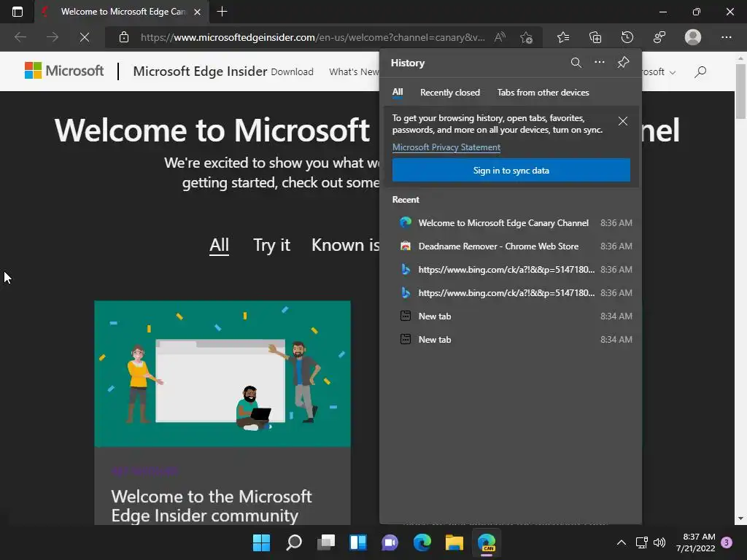Open the tab actions menu icon
The image size is (747, 560).
coord(18,12)
